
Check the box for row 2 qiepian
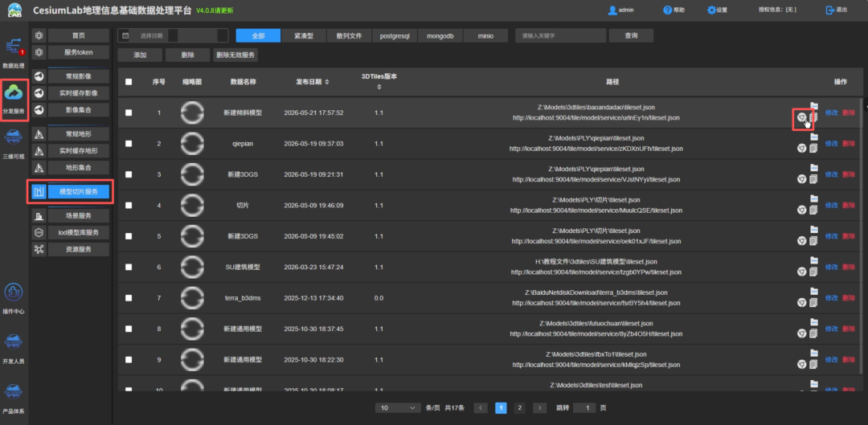coord(129,143)
